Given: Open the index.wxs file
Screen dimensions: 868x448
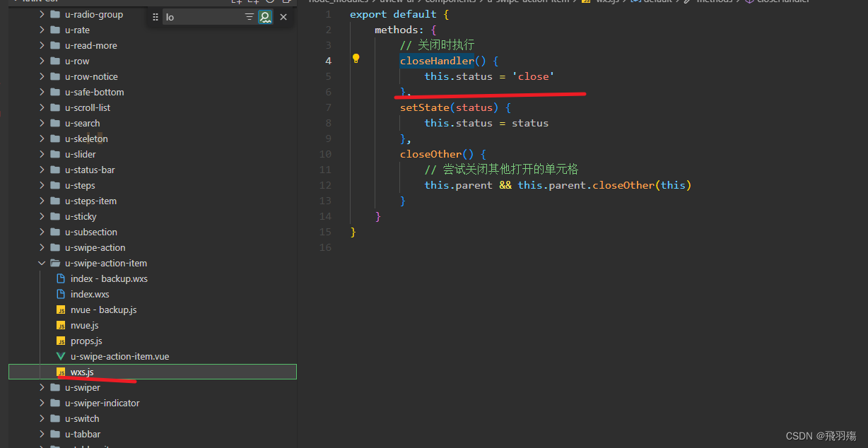Looking at the screenshot, I should (90, 294).
